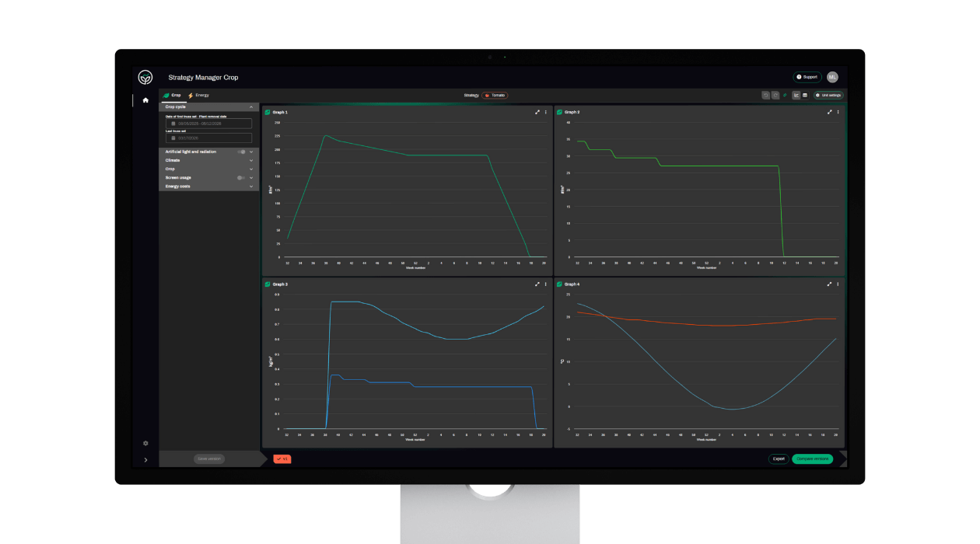The width and height of the screenshot is (980, 544).
Task: Switch to the Energy tab
Action: pos(198,95)
